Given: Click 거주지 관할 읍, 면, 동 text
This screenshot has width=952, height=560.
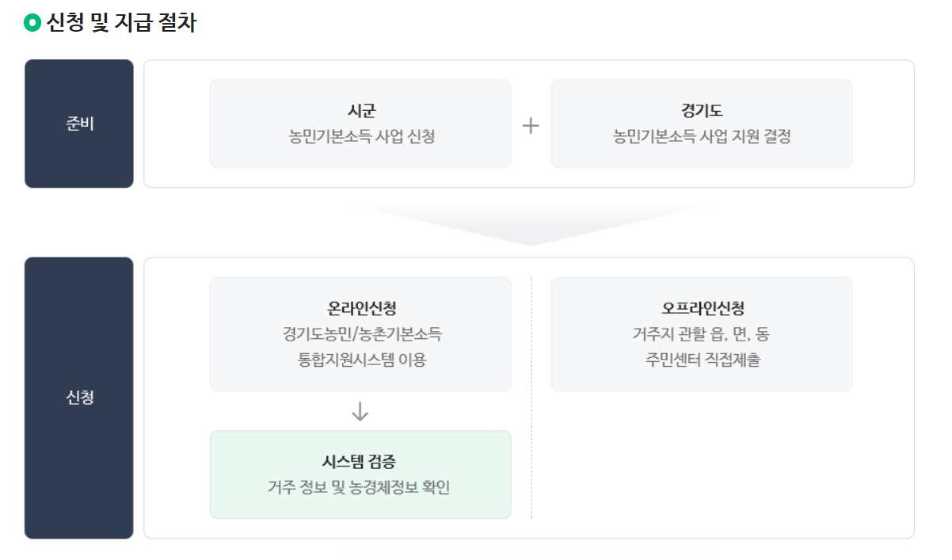Looking at the screenshot, I should click(x=702, y=333).
